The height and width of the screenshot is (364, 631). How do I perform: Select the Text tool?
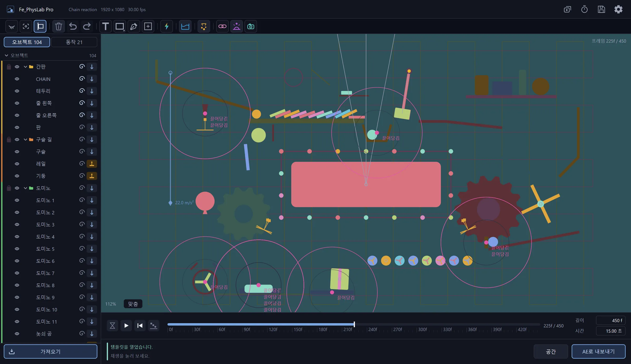click(105, 26)
